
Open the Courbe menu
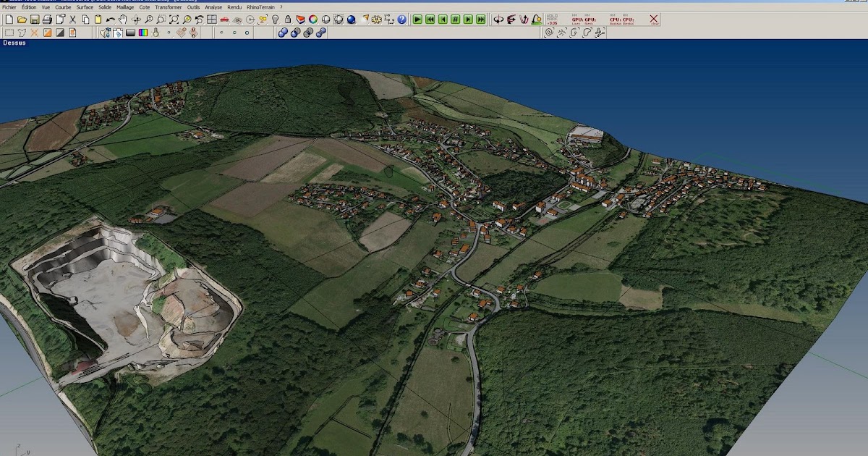pos(64,7)
